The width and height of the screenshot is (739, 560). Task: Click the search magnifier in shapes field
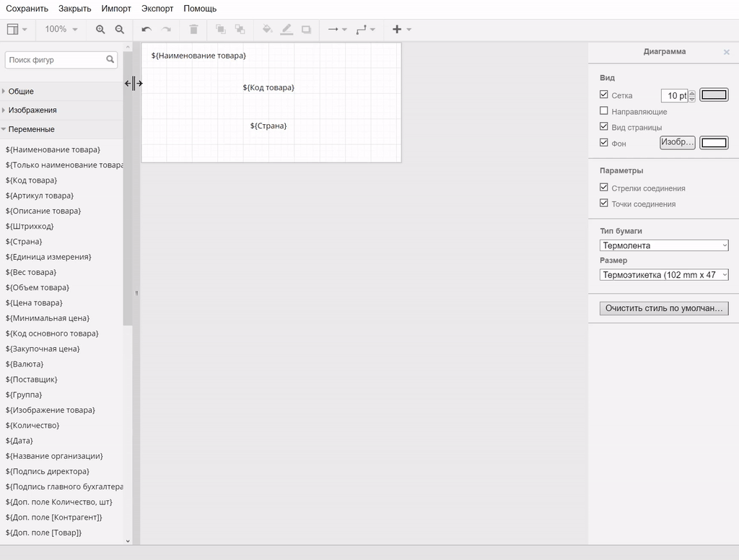[110, 60]
